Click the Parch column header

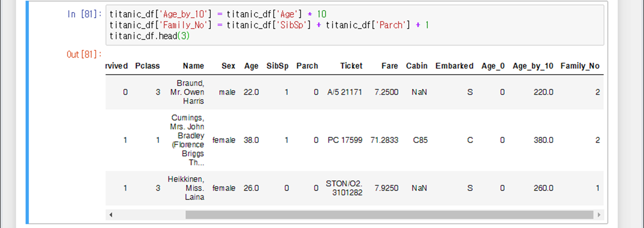[307, 66]
